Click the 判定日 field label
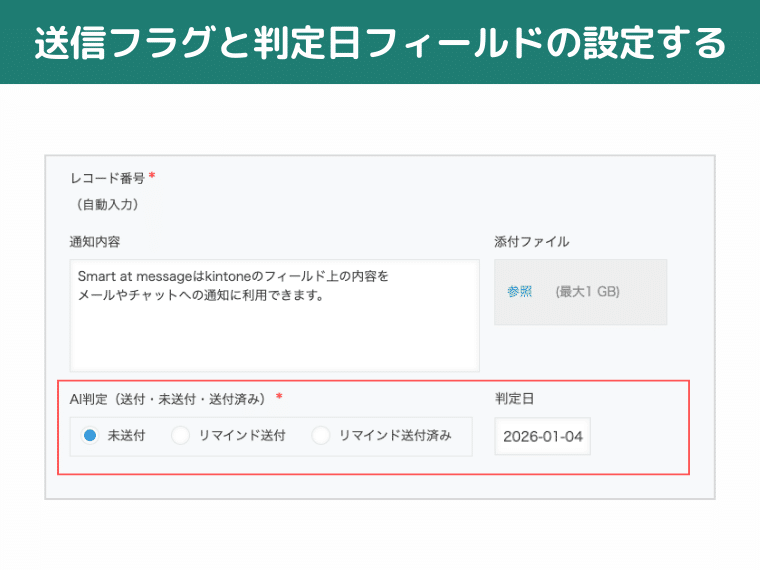 pyautogui.click(x=514, y=398)
